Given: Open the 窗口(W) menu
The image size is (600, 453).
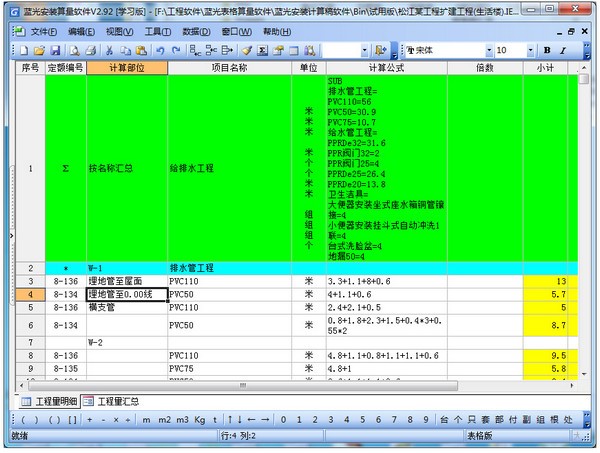Looking at the screenshot, I should pyautogui.click(x=236, y=32).
